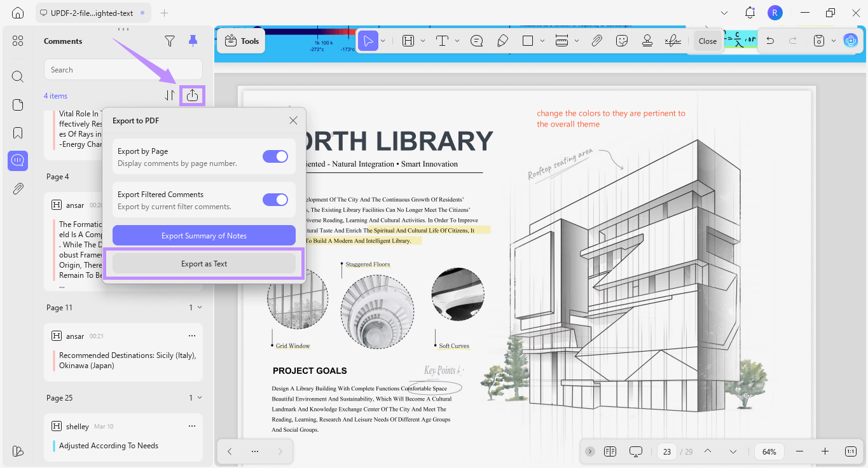868x468 pixels.
Task: Open the attachments panel in the sidebar
Action: click(18, 189)
